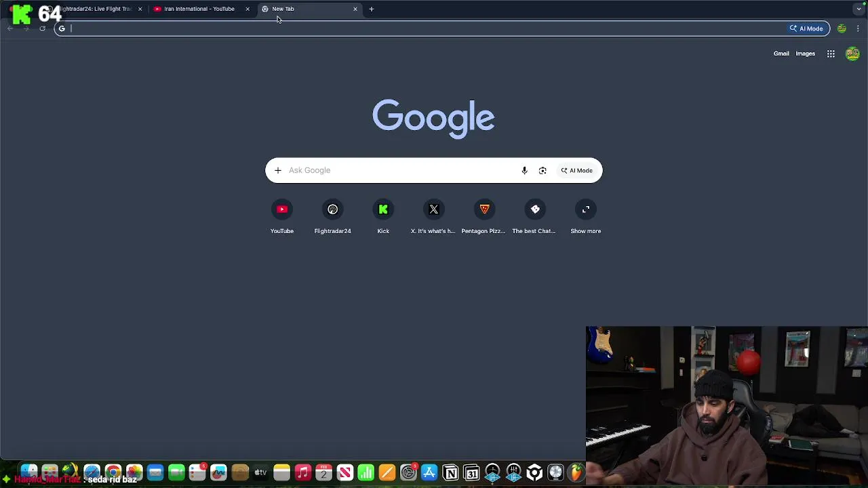Image resolution: width=868 pixels, height=488 pixels.
Task: Open the Pentagon Pizza shortcut tile
Action: tap(484, 217)
